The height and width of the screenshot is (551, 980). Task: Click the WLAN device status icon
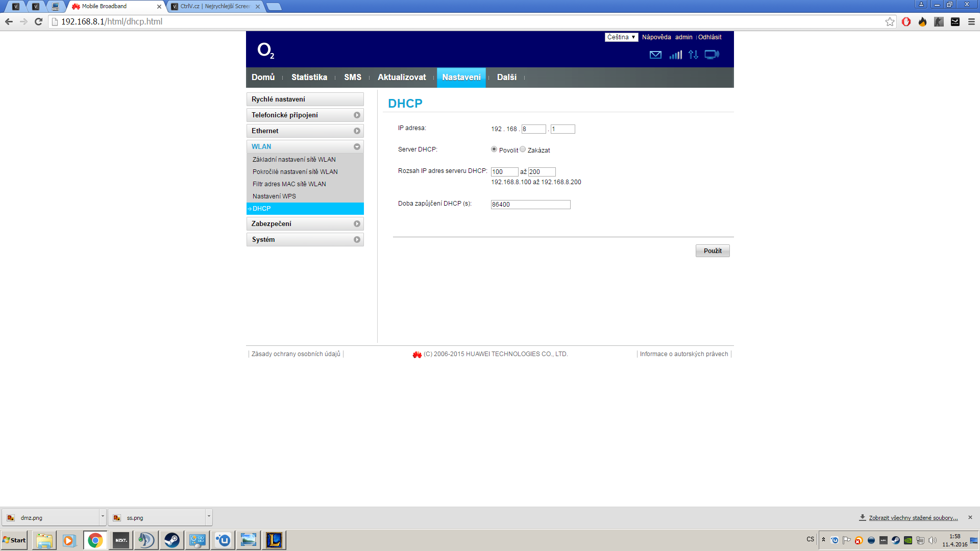click(712, 55)
